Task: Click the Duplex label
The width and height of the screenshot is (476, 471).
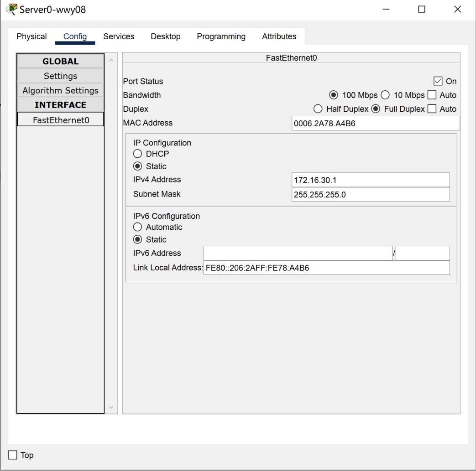Action: 136,109
